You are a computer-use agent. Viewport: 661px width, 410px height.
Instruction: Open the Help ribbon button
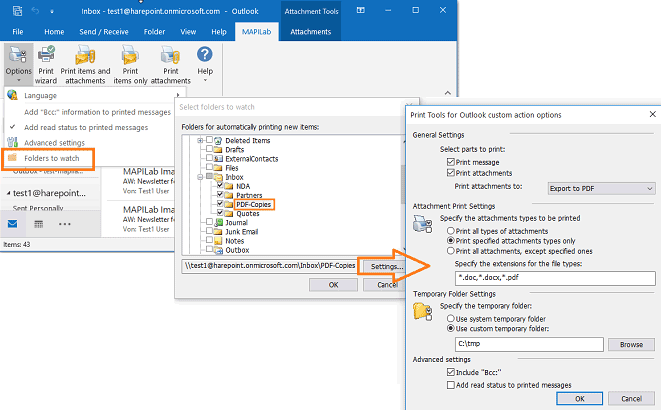coord(205,63)
